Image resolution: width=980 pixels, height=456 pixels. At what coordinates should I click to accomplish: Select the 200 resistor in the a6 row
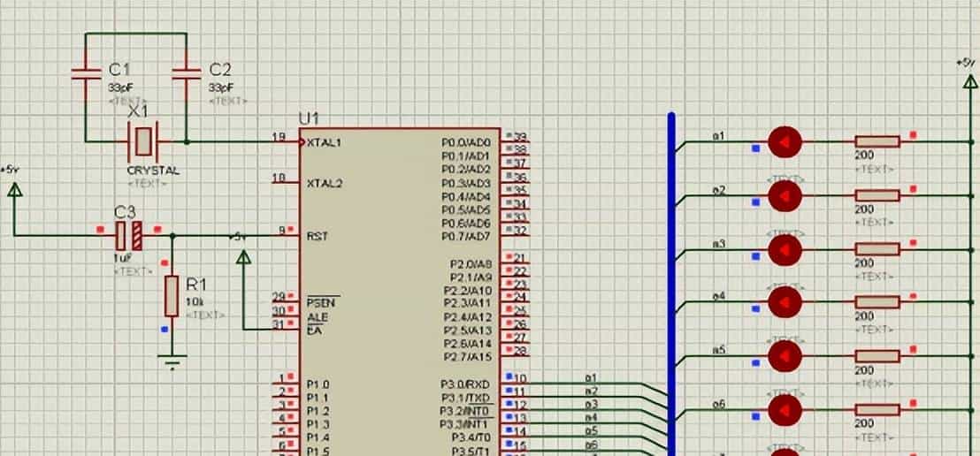(877, 410)
